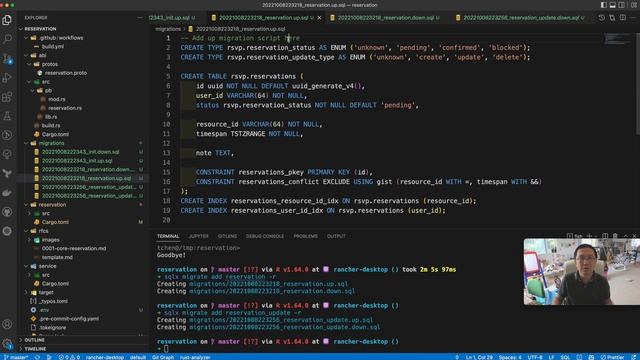Viewport: 640px width, 360px height.
Task: Click rancher-desktop in the status bar
Action: (104, 357)
